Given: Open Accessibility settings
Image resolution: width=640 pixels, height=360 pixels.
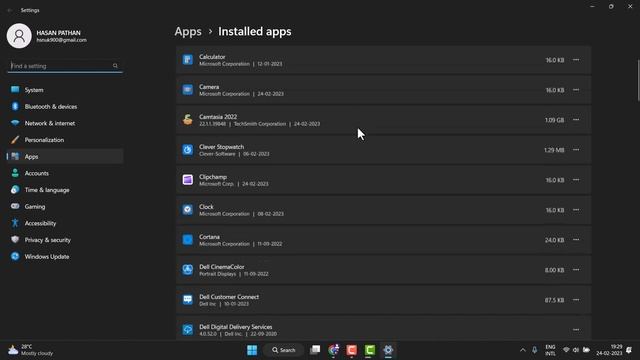Looking at the screenshot, I should [x=65, y=223].
